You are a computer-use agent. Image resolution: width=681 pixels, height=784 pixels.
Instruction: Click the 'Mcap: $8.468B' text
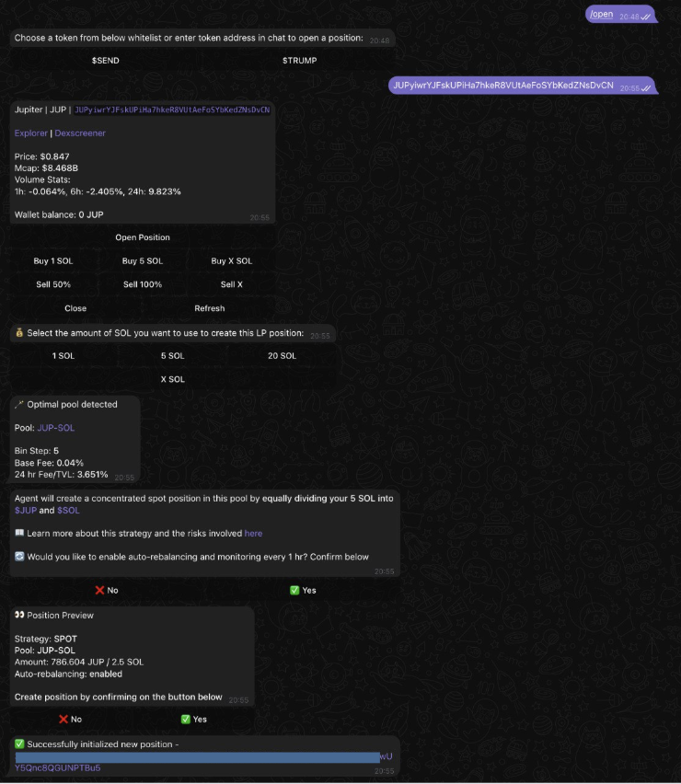coord(46,168)
